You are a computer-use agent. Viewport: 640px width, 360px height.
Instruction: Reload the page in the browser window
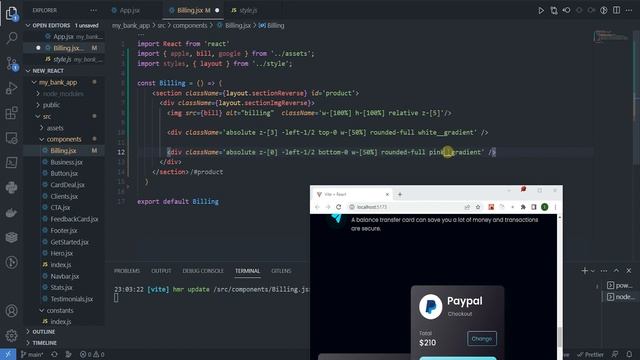[x=338, y=207]
